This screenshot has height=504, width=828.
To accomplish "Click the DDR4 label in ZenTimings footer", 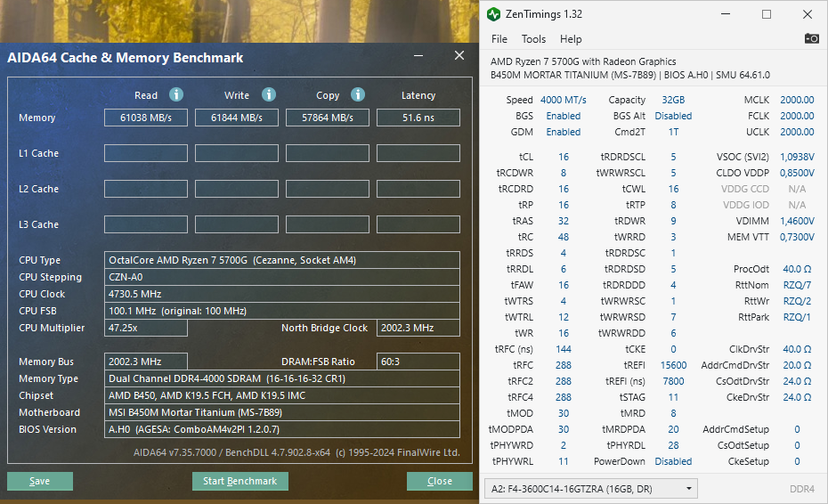I will (x=801, y=489).
